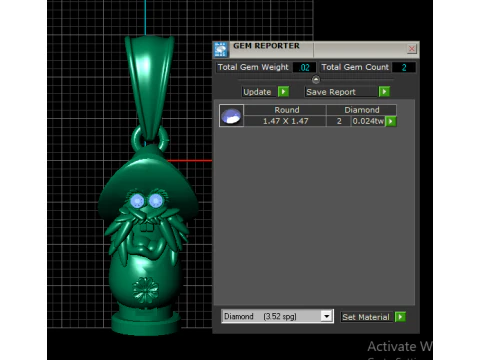
Task: Click the gem quantity cell showing 2
Action: (339, 121)
